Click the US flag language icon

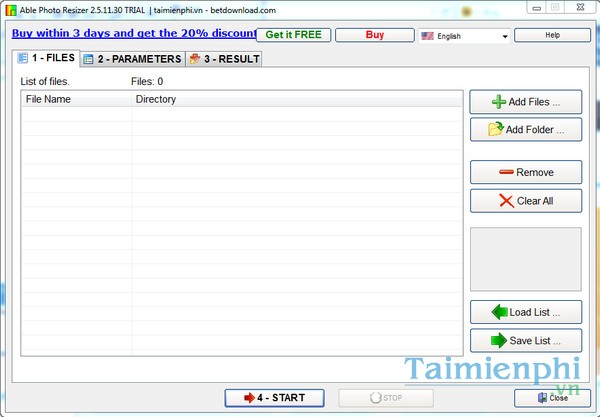428,36
